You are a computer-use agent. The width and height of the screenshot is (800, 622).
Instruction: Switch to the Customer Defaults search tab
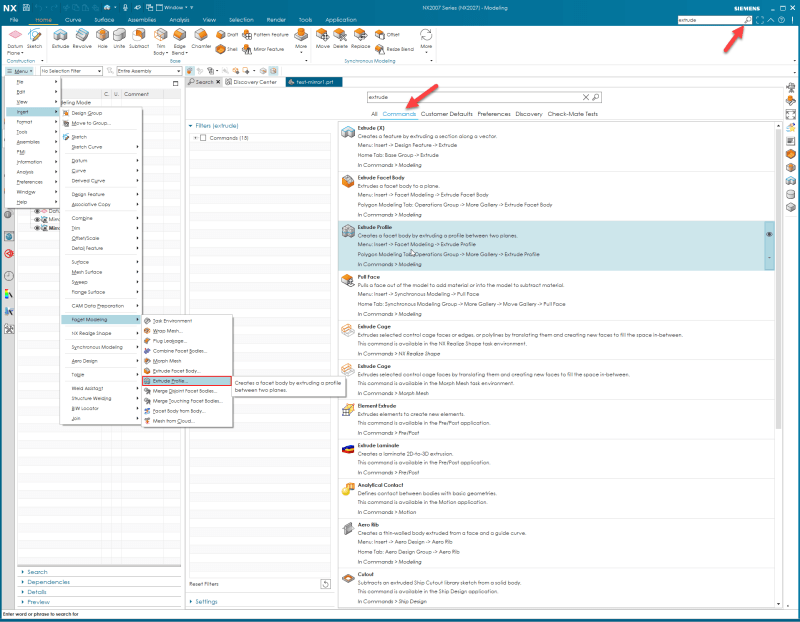(x=446, y=114)
